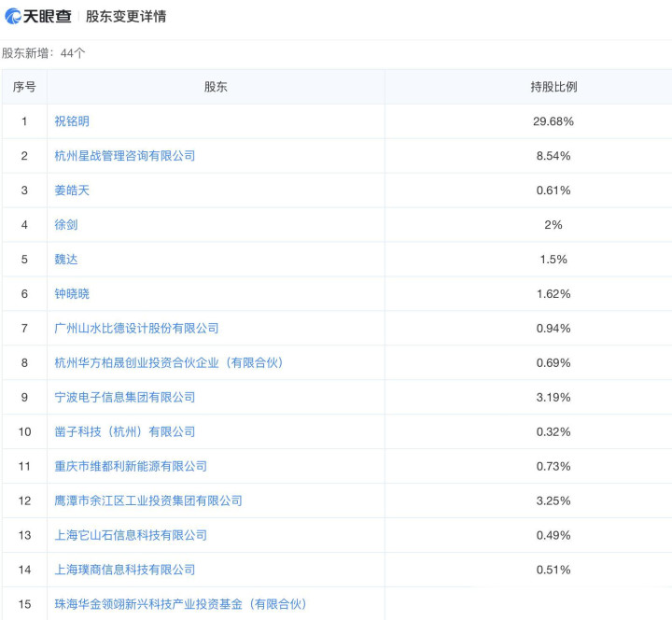Open 凿子科技（杭州）有限公司 link

(125, 431)
